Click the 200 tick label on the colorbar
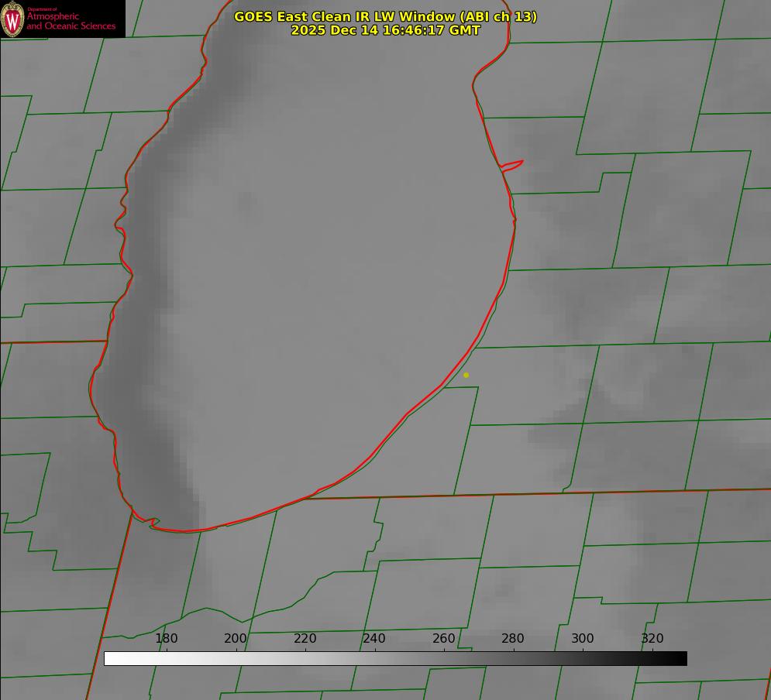 [236, 639]
